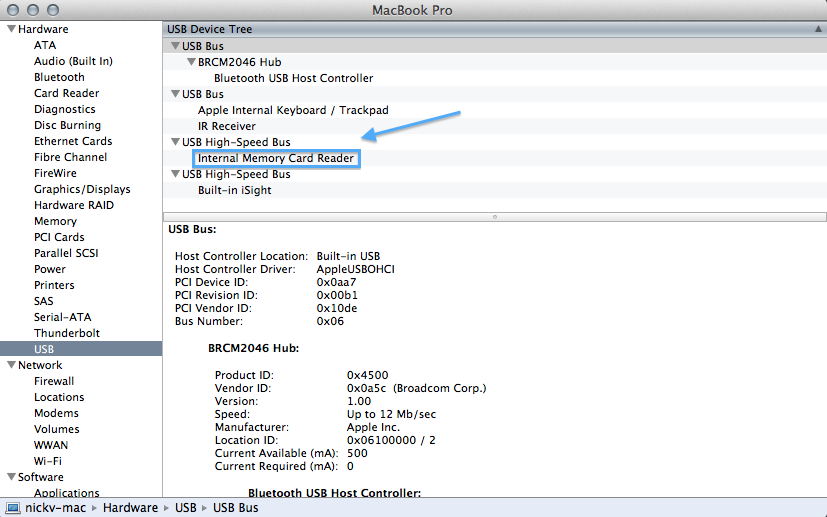The image size is (827, 517).
Task: Open Firewall under Network
Action: click(x=54, y=381)
